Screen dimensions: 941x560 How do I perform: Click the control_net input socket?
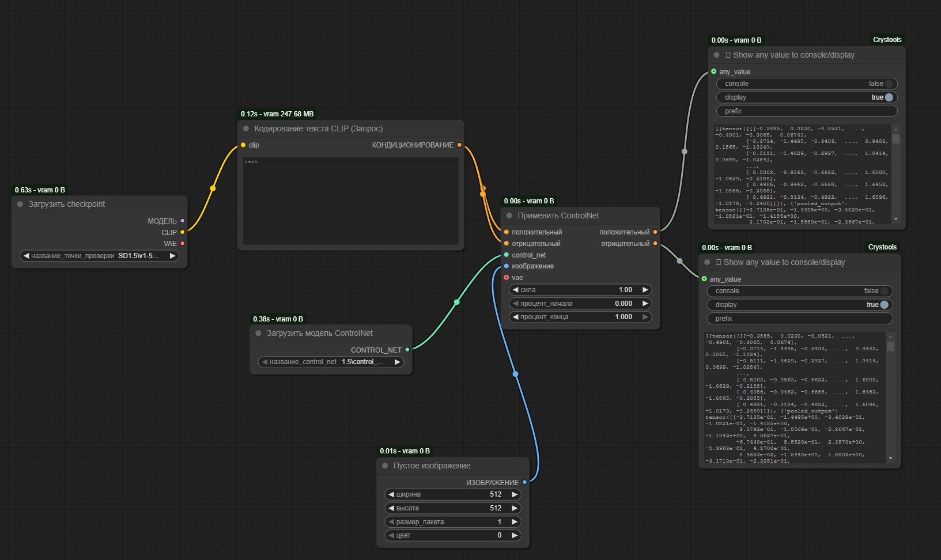507,255
